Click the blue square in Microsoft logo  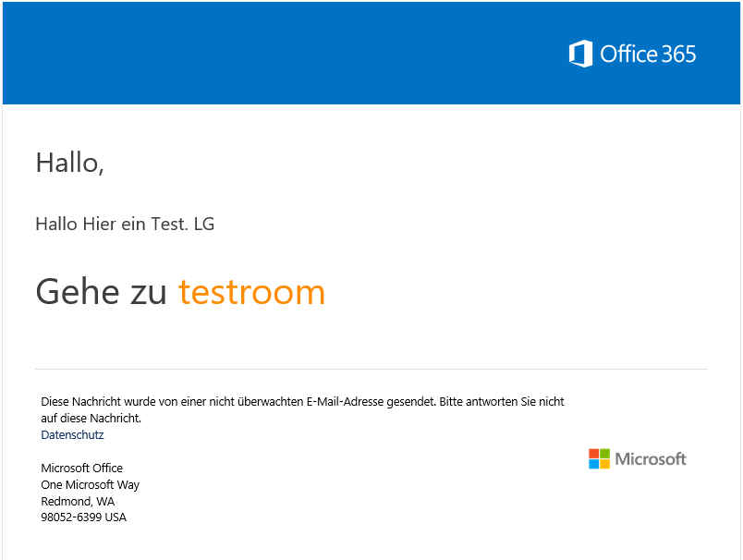[x=593, y=464]
